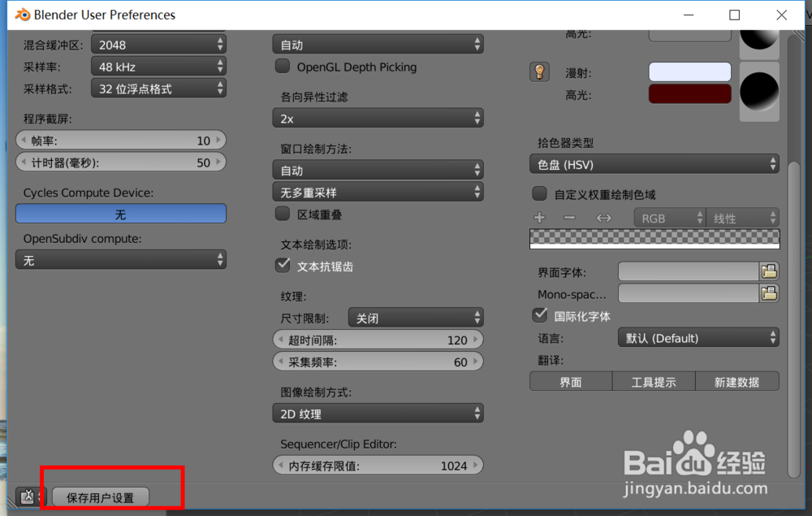Flip the color ramp with arrows icon
Screen dimensions: 812x516
(x=604, y=218)
